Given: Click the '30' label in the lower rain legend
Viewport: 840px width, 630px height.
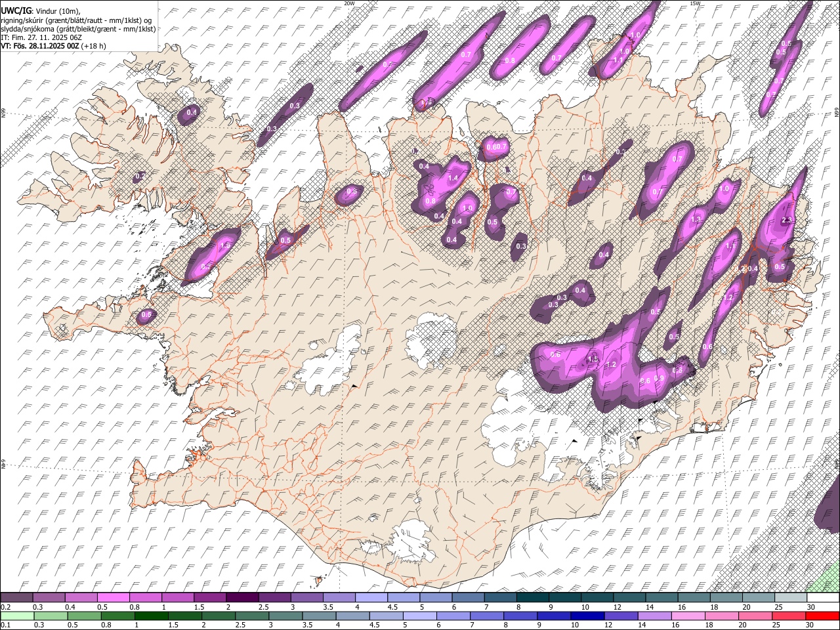Looking at the screenshot, I should 811,625.
